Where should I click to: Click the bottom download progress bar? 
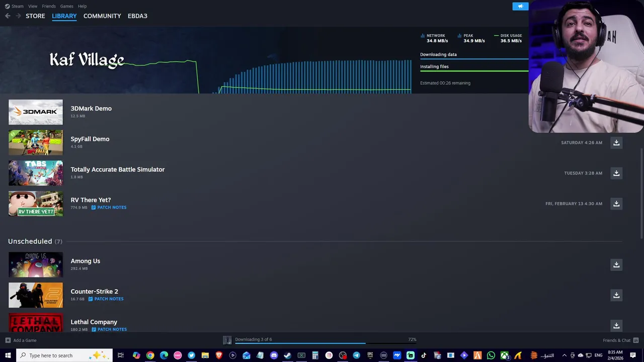pyautogui.click(x=326, y=344)
